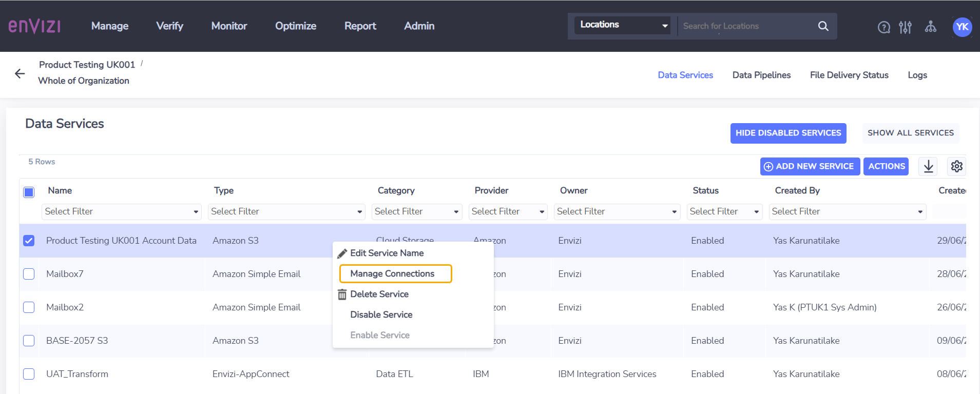
Task: Click Add New Service button
Action: [810, 166]
